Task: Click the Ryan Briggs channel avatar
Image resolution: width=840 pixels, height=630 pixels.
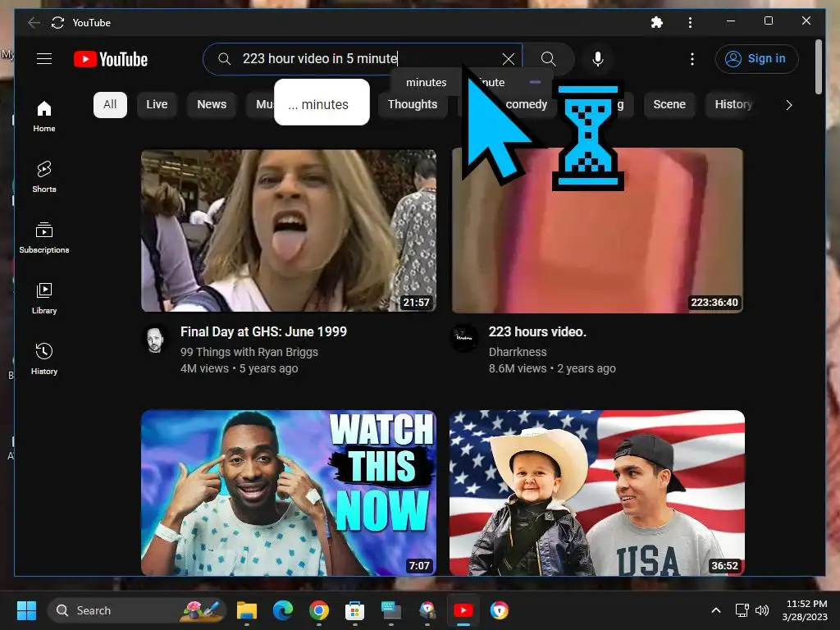Action: point(155,340)
